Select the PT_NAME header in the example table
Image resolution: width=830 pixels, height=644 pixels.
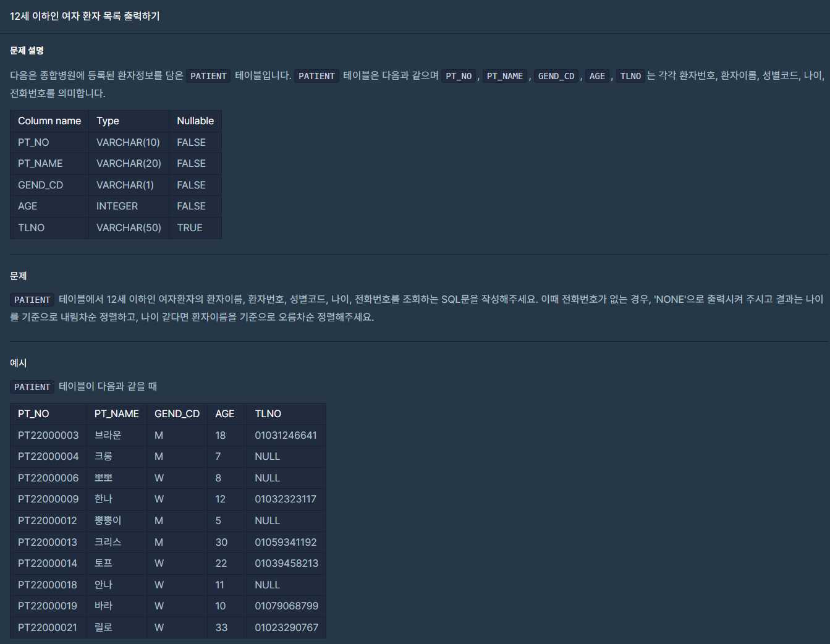tap(116, 414)
